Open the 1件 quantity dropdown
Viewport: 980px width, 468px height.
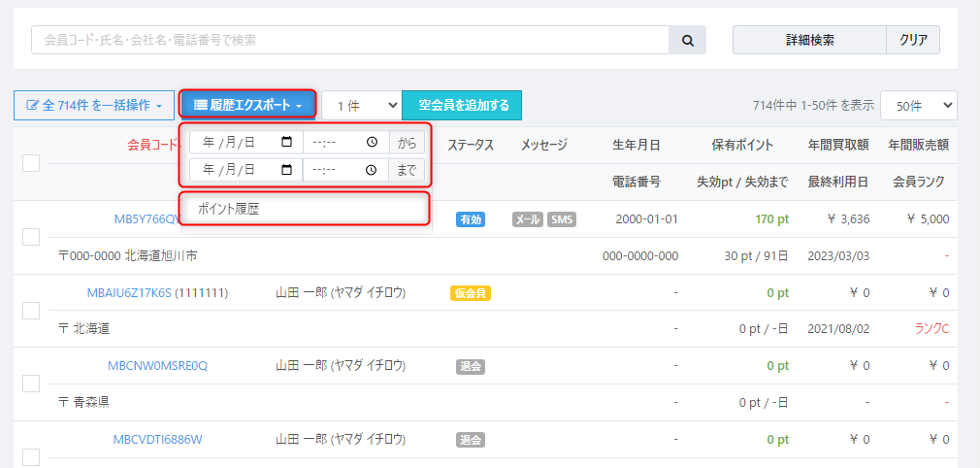click(362, 105)
